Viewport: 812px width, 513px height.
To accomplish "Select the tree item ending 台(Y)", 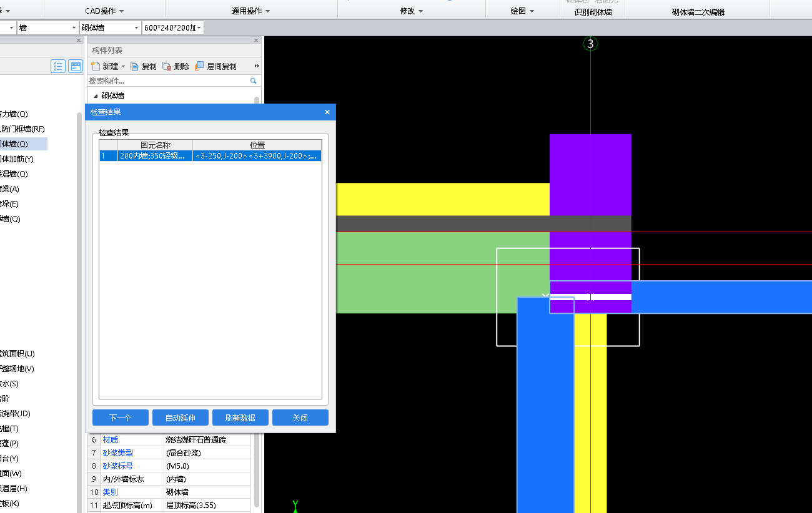I will click(9, 459).
